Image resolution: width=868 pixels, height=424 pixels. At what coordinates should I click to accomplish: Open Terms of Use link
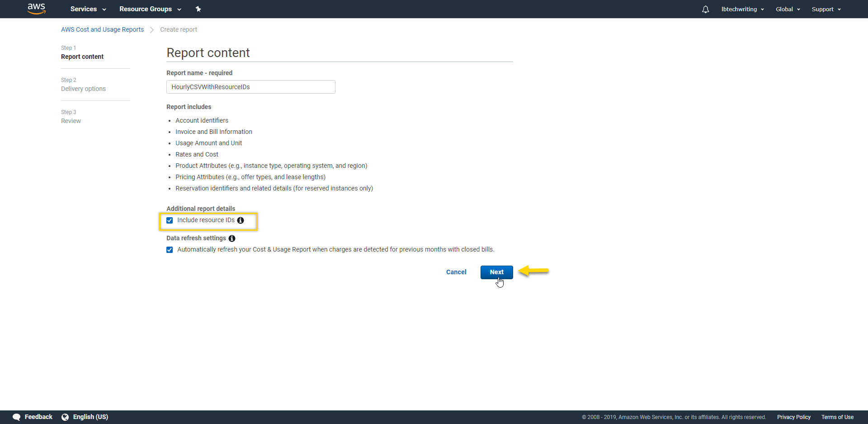pos(837,417)
